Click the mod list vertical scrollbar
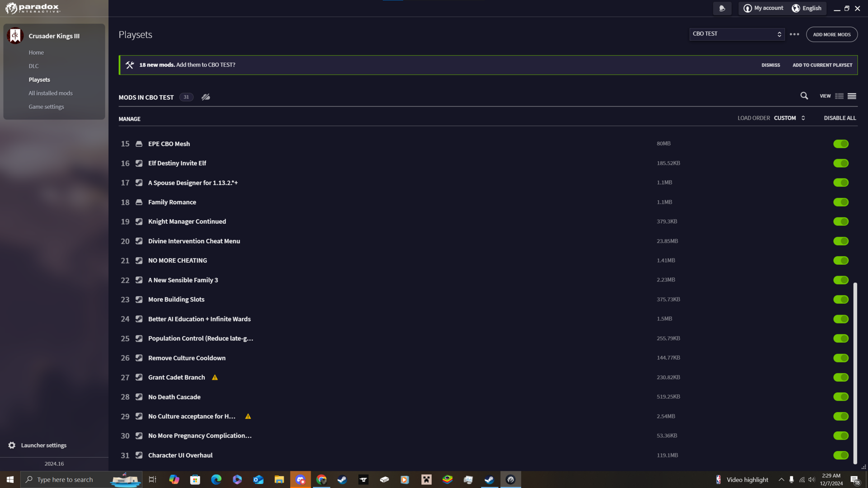Viewport: 868px width, 488px height. (x=855, y=373)
